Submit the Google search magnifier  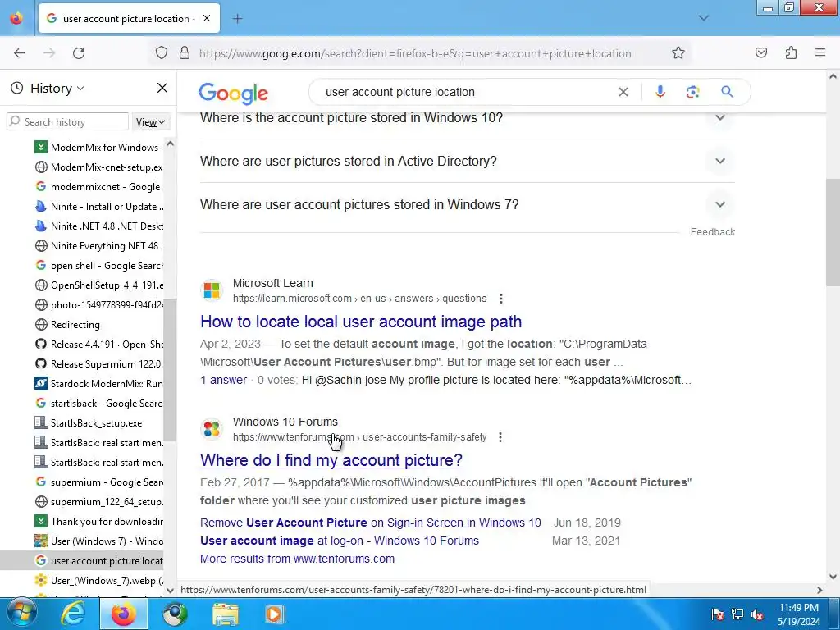click(727, 92)
